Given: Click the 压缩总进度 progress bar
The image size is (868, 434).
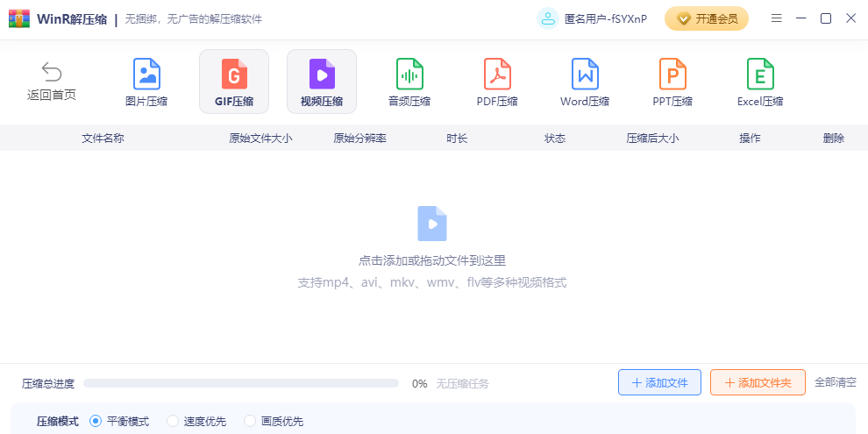Looking at the screenshot, I should click(241, 383).
